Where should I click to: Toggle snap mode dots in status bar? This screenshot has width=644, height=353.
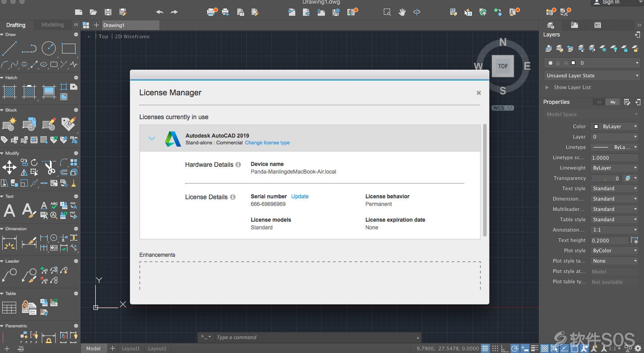[x=495, y=348]
